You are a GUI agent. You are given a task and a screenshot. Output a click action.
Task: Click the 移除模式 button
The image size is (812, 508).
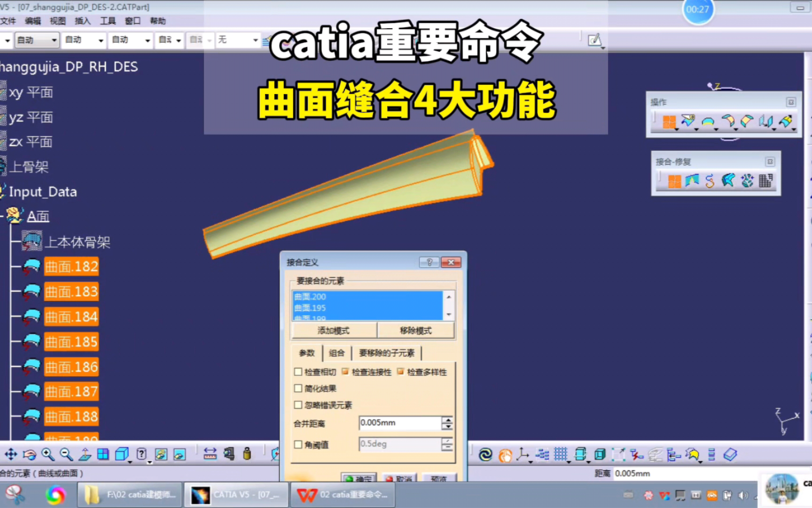click(416, 330)
